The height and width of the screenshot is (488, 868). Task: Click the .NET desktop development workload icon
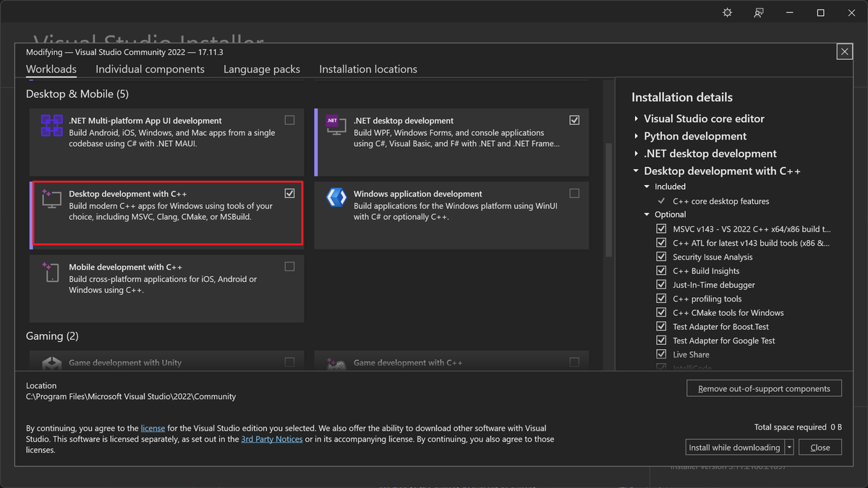(336, 124)
